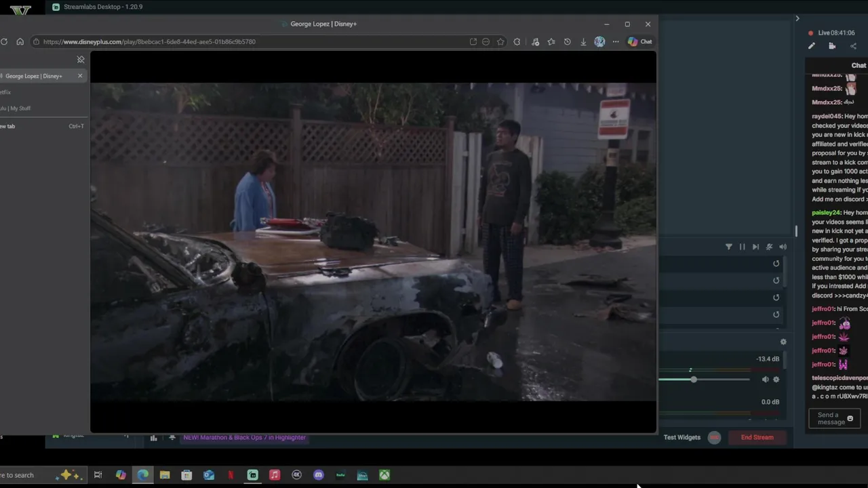
Task: Open Xbox app from taskbar
Action: tap(384, 475)
